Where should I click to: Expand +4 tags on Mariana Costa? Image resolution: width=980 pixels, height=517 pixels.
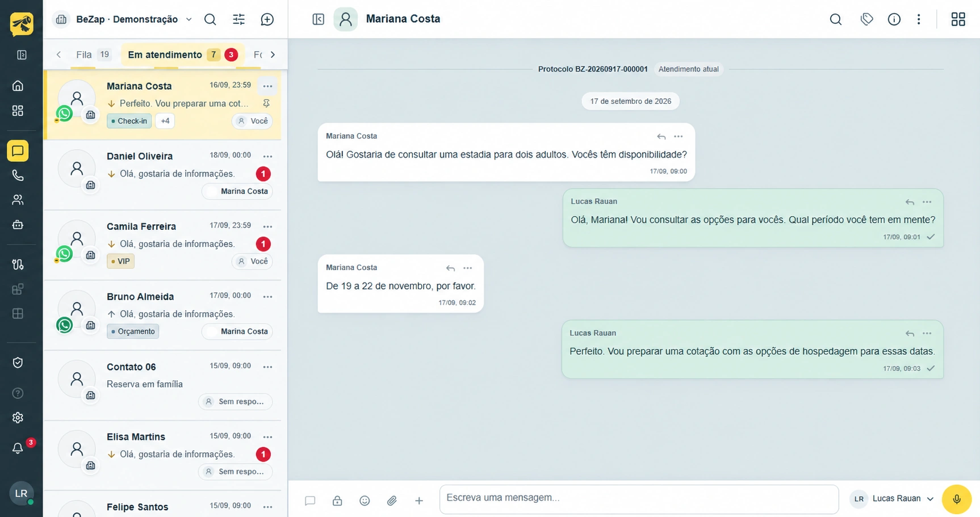165,121
